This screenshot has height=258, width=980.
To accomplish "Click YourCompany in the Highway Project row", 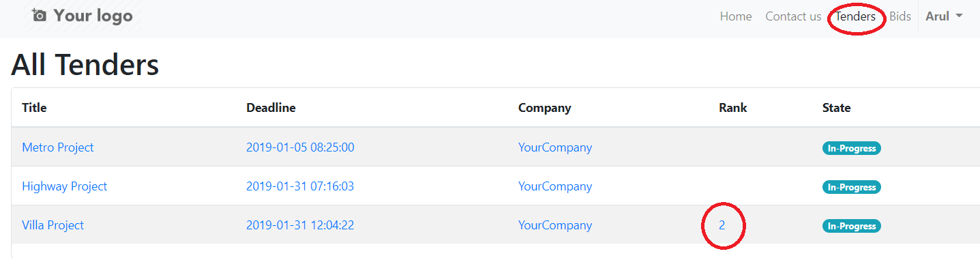I will point(555,186).
